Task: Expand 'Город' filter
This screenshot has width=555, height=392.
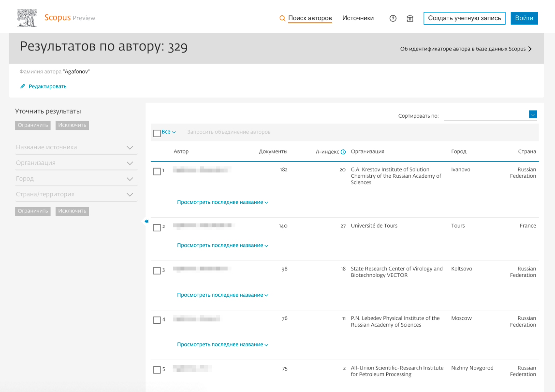Action: tap(76, 179)
